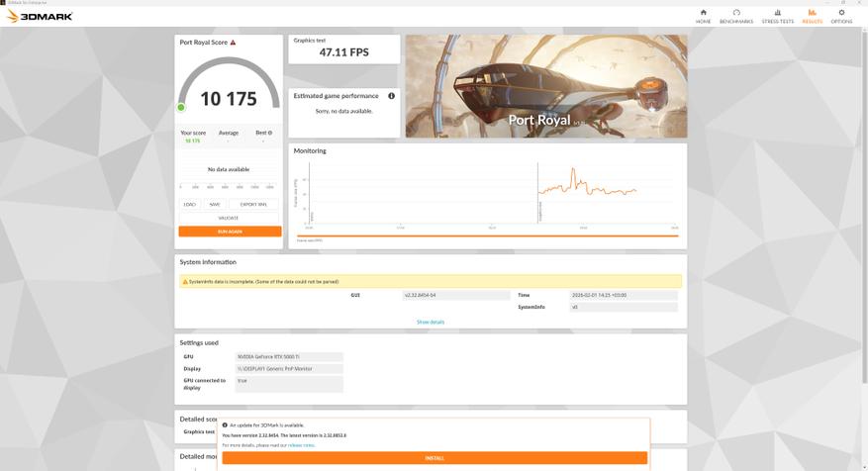Image resolution: width=868 pixels, height=471 pixels.
Task: Click the SystemInfo version value
Action: tap(624, 307)
